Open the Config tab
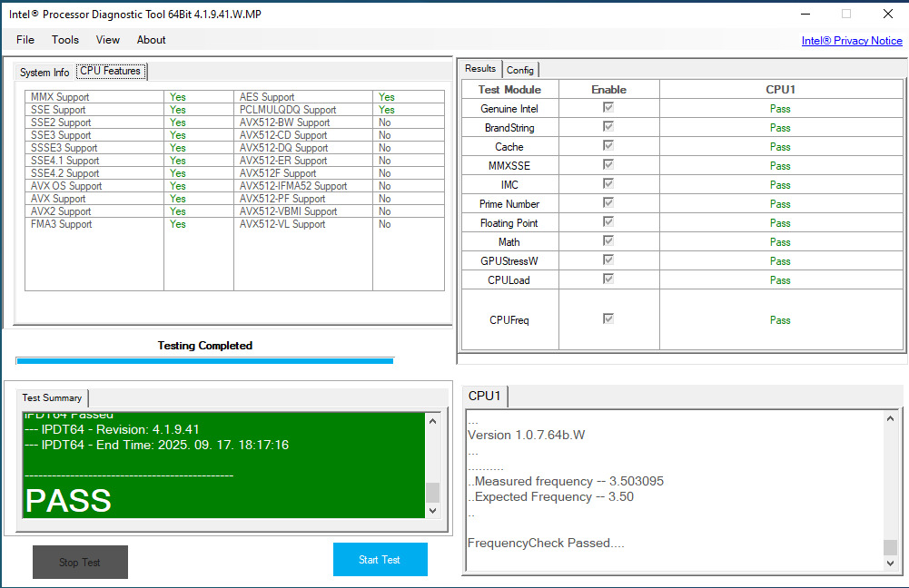This screenshot has height=588, width=909. tap(520, 70)
